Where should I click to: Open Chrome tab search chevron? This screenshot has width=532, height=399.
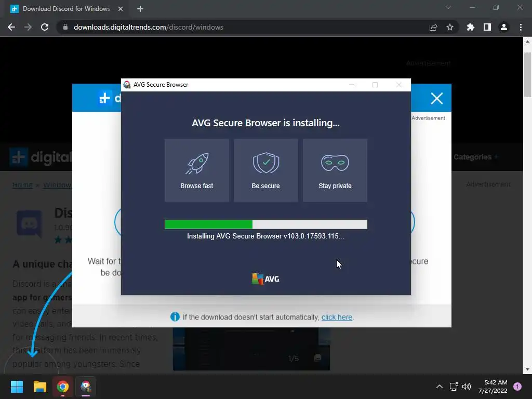(x=448, y=7)
